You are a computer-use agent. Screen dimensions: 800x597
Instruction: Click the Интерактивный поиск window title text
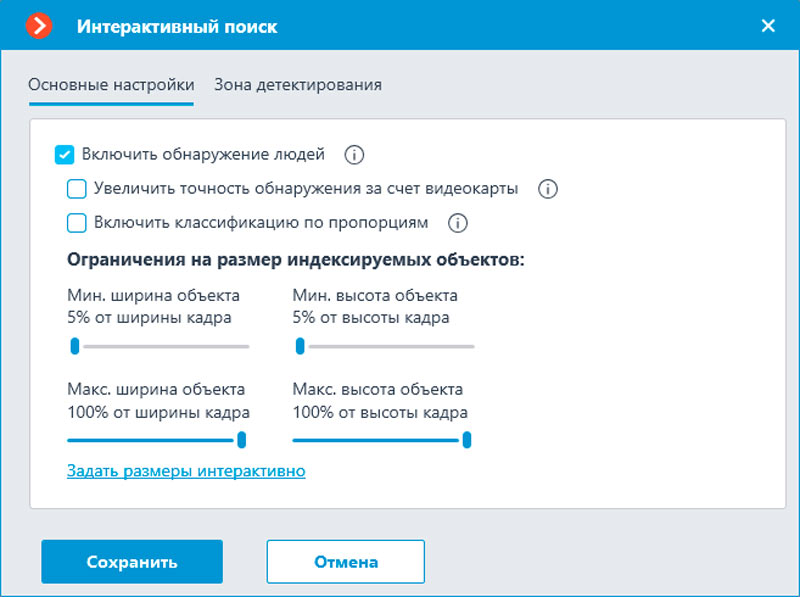tap(177, 27)
